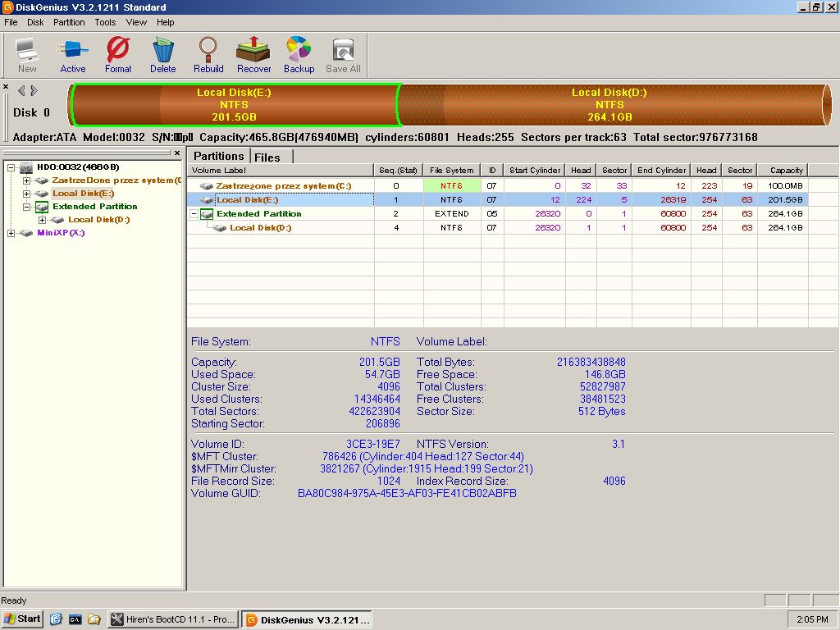Image resolution: width=840 pixels, height=630 pixels.
Task: Collapse the HD0:0032 tree node
Action: click(11, 167)
